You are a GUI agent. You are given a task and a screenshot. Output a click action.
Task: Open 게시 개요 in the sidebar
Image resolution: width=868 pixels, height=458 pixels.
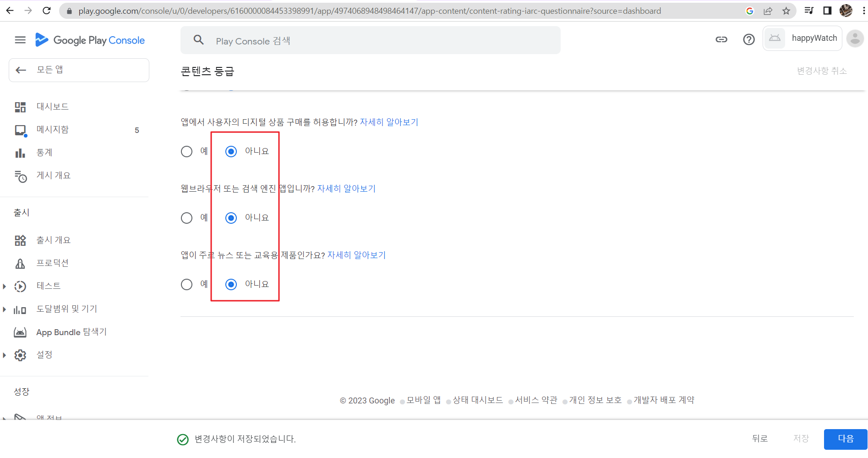54,175
